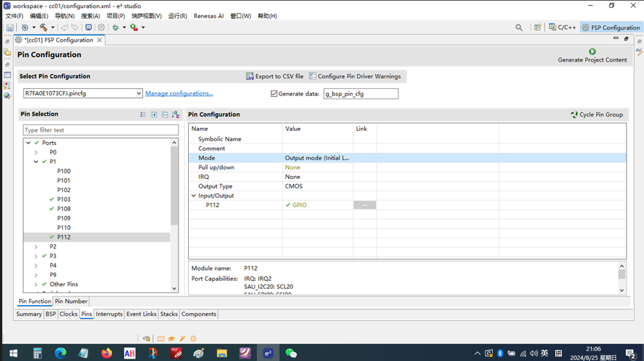The height and width of the screenshot is (361, 644).
Task: Switch to the BSP tab
Action: click(51, 314)
